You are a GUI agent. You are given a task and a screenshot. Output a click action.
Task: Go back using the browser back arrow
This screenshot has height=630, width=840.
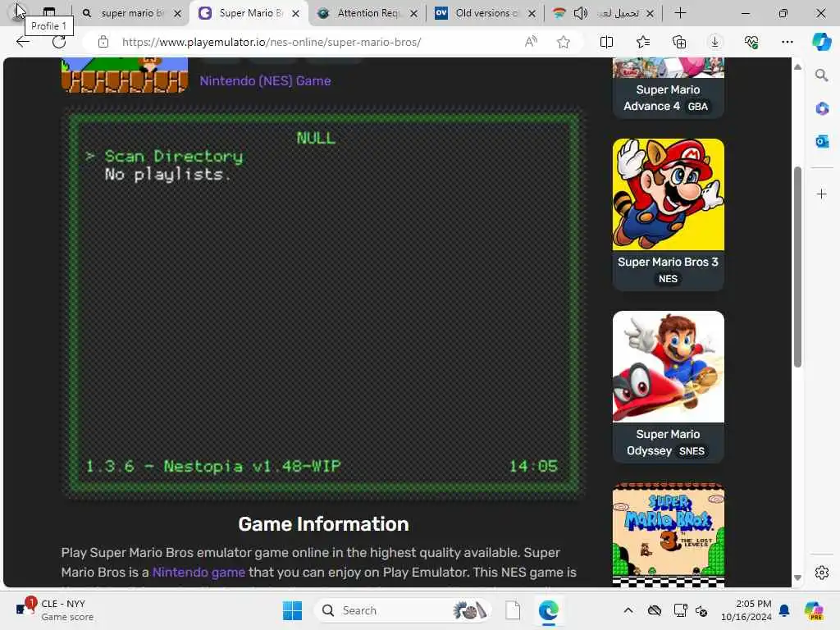pos(22,42)
